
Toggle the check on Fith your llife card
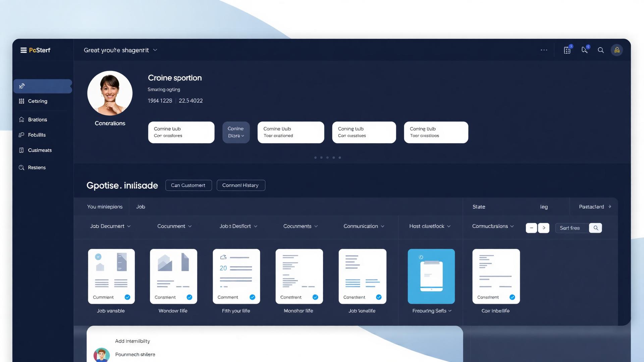click(253, 297)
